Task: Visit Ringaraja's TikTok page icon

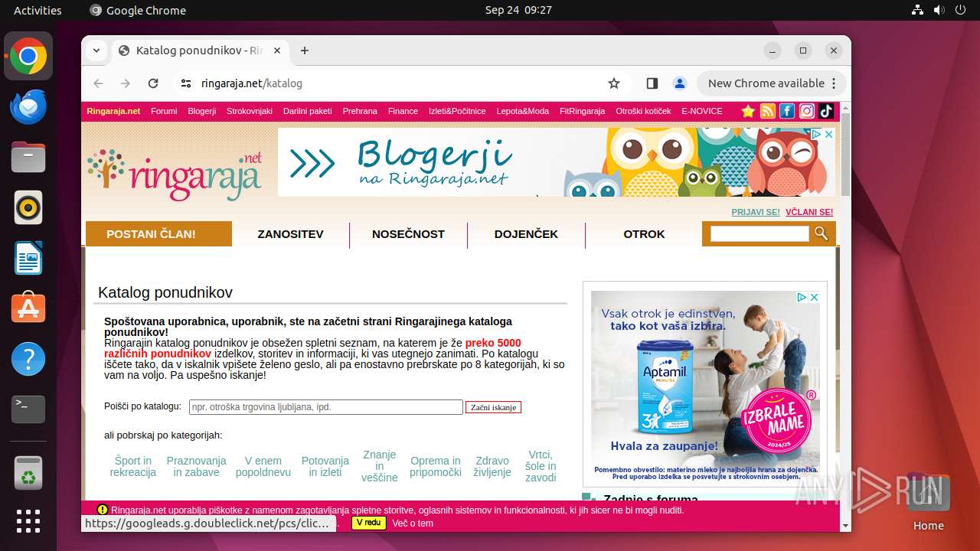Action: (826, 111)
